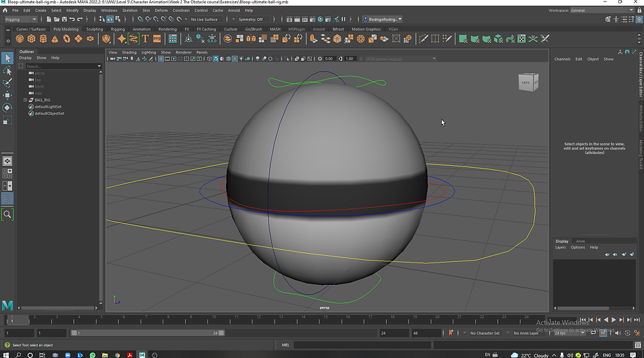The image size is (644, 358).
Task: Activate the Paint Selection tool
Action: 7,83
